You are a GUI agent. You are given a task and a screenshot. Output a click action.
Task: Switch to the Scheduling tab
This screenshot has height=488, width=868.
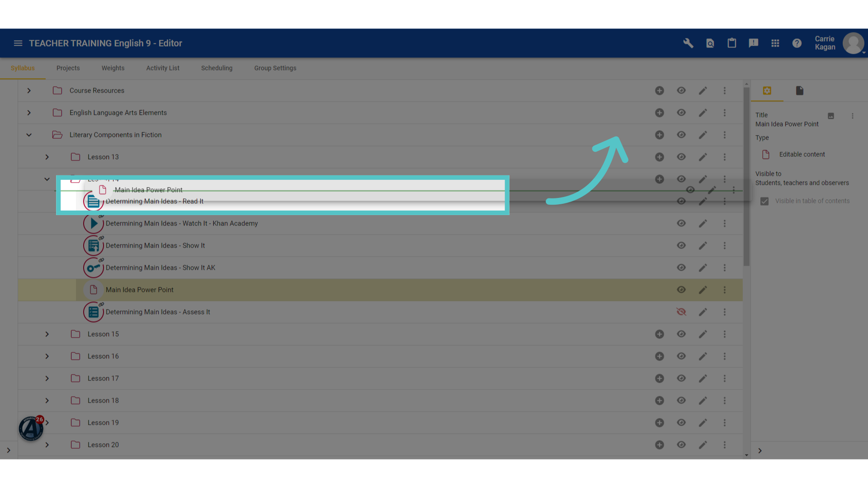217,68
